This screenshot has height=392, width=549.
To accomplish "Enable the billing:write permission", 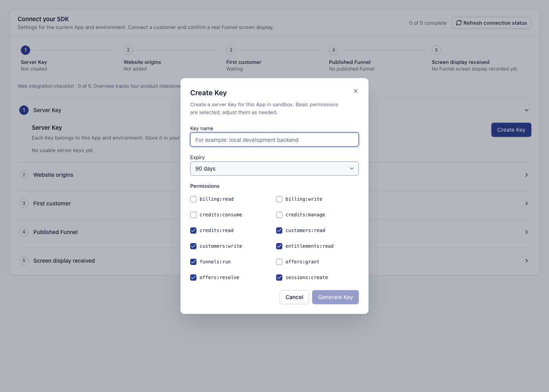I will 279,199.
